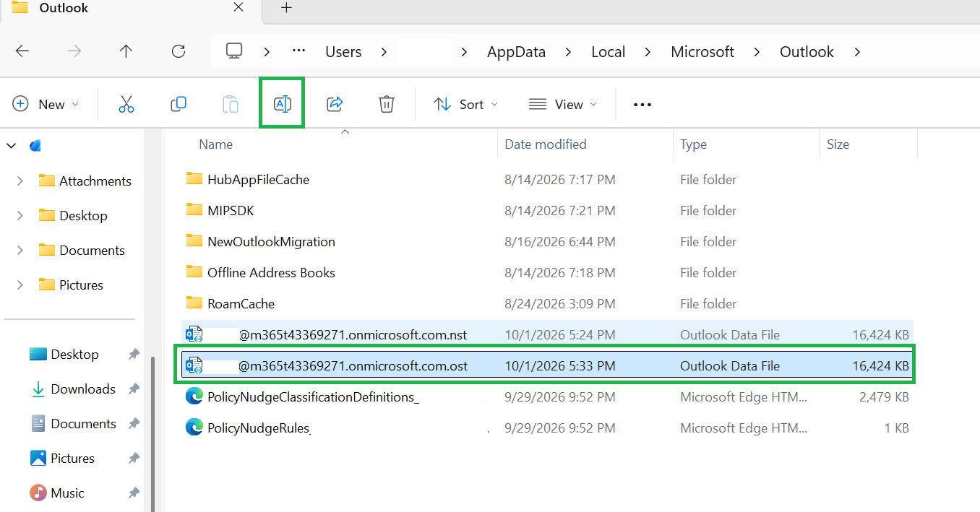980x512 pixels.
Task: Open Downloads in quick access
Action: tap(83, 389)
